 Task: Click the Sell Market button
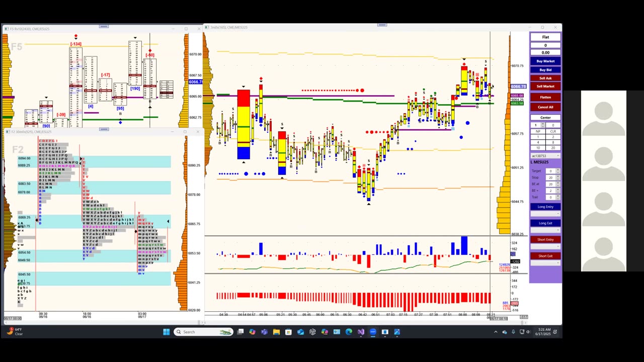(x=545, y=86)
